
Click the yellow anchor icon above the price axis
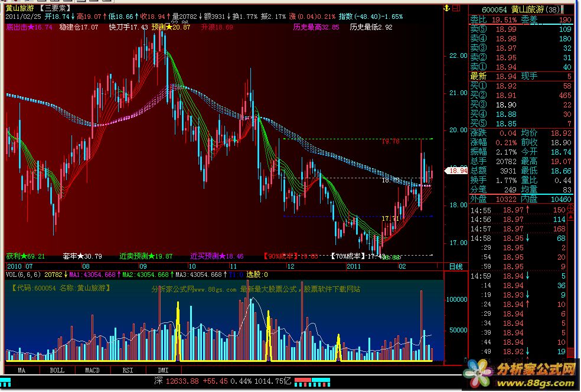(446, 8)
